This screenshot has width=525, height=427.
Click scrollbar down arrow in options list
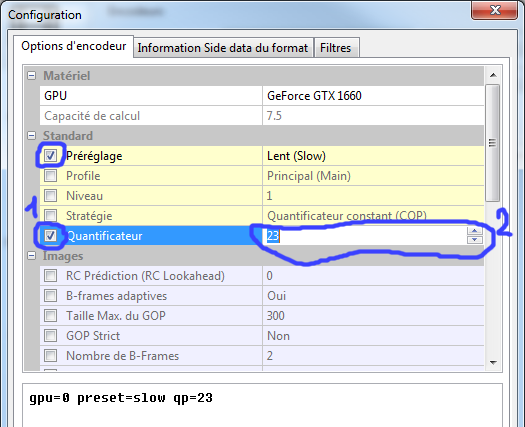[493, 363]
